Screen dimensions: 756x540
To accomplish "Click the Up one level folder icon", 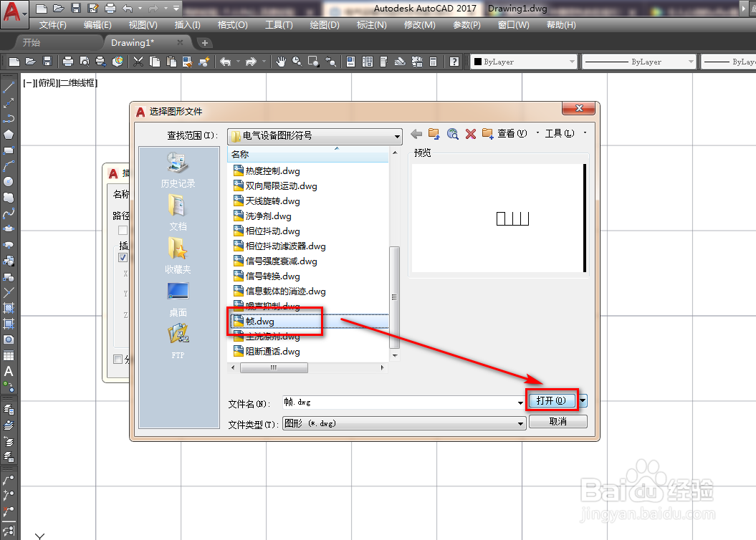I will (x=434, y=134).
